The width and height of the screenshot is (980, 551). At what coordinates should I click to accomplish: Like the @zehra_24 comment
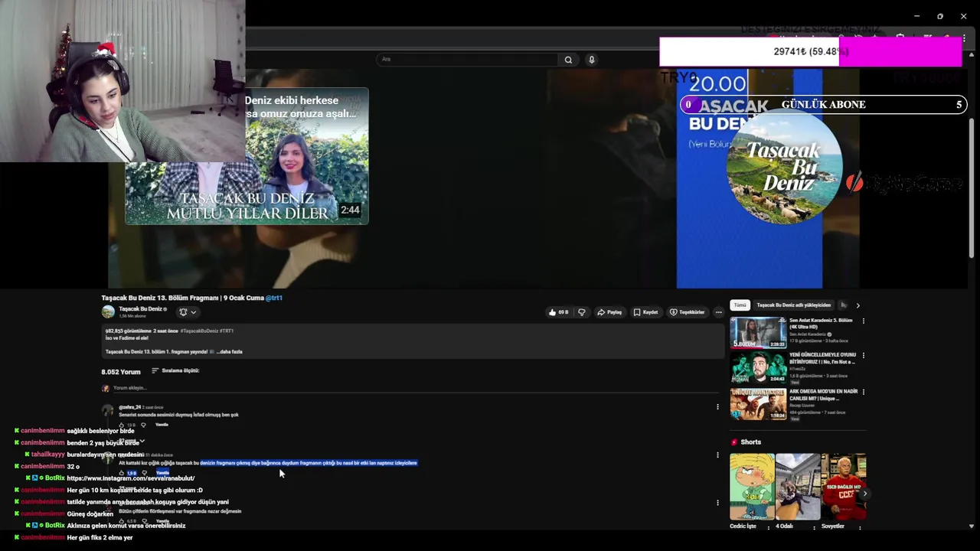(122, 425)
